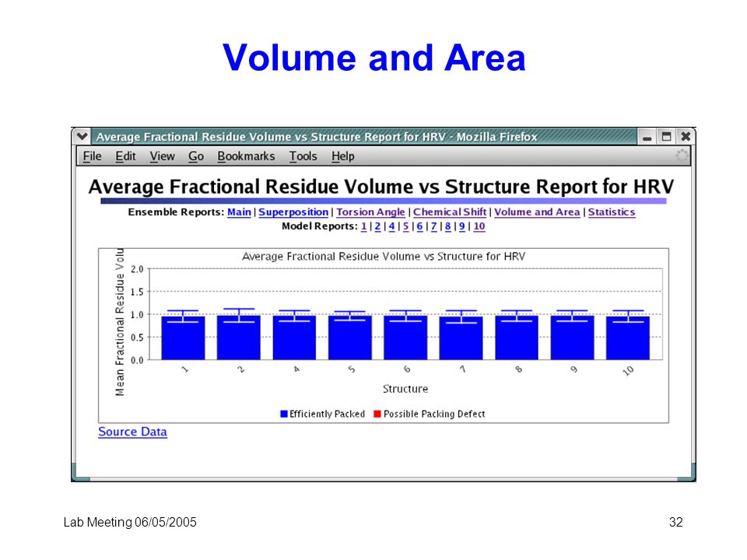Open the Go menu

(196, 156)
